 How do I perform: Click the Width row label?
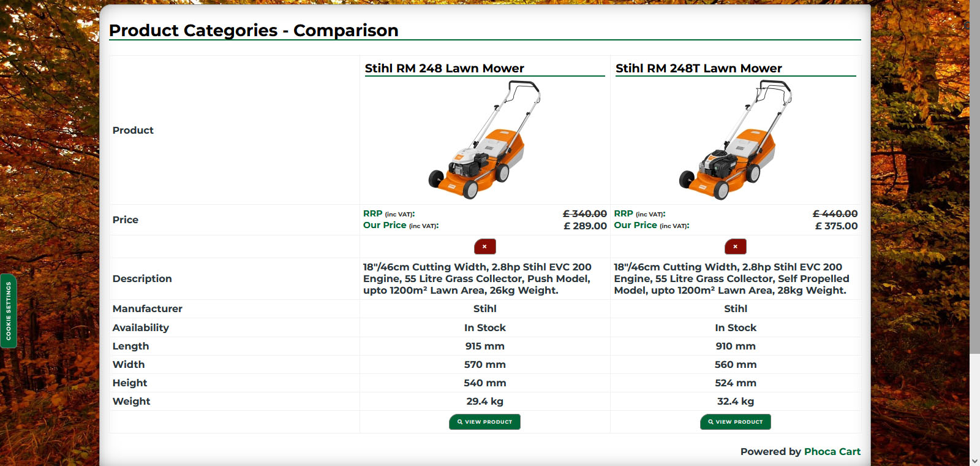[129, 365]
